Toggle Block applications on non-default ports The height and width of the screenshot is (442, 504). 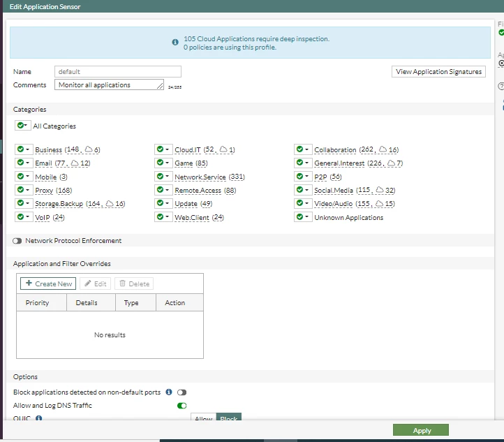point(181,392)
